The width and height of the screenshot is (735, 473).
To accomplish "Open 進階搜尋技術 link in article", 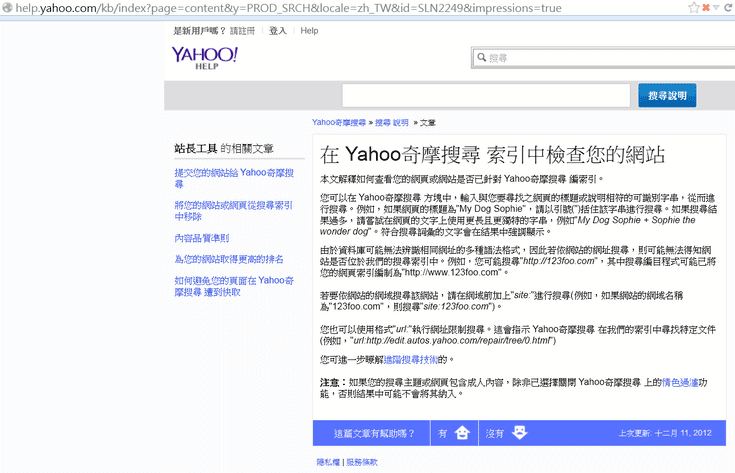I will click(x=411, y=360).
